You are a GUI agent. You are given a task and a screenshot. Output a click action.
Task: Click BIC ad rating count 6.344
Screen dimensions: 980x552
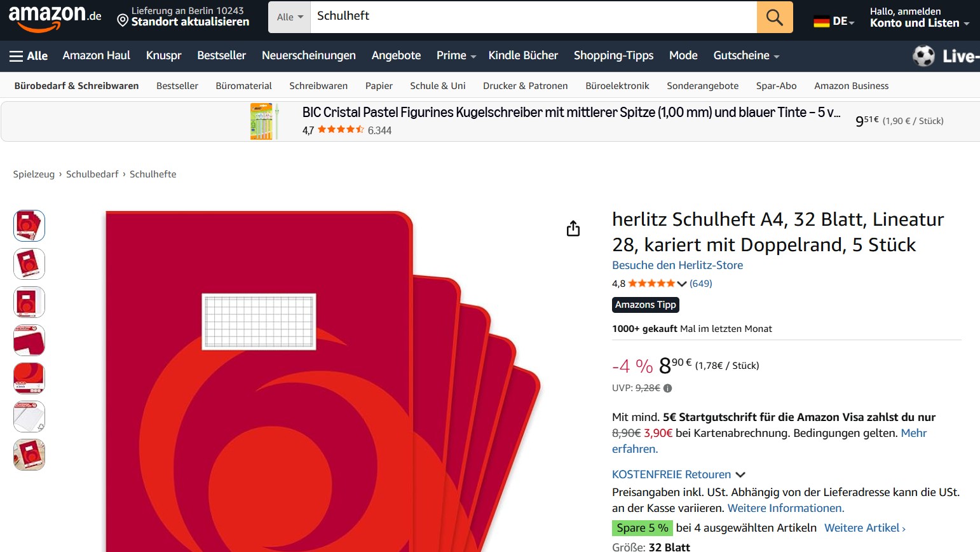click(379, 130)
